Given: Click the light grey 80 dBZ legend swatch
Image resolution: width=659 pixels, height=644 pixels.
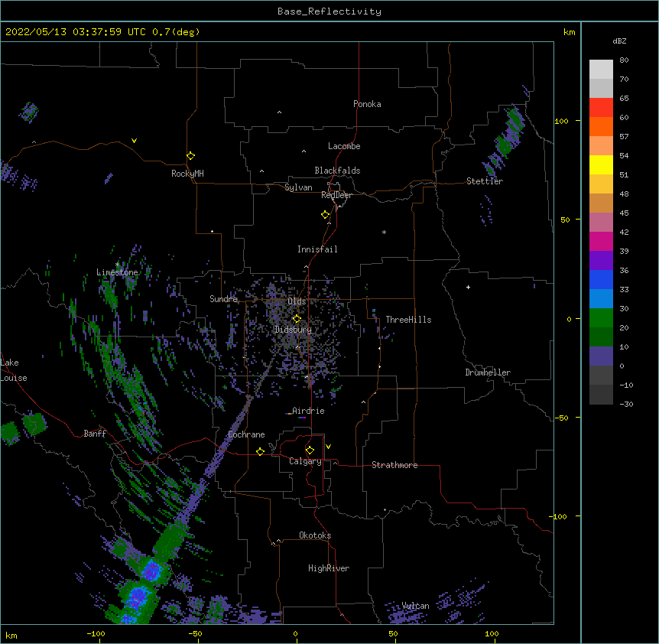Looking at the screenshot, I should click(601, 70).
